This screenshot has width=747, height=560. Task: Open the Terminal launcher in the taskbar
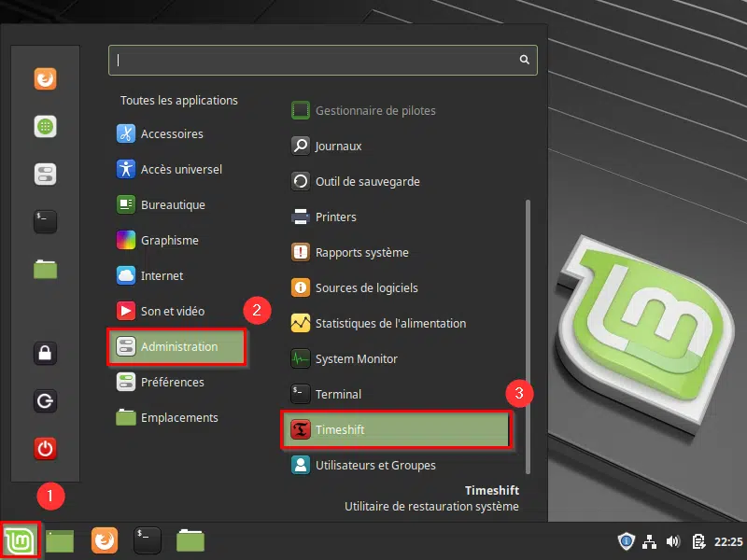click(148, 540)
